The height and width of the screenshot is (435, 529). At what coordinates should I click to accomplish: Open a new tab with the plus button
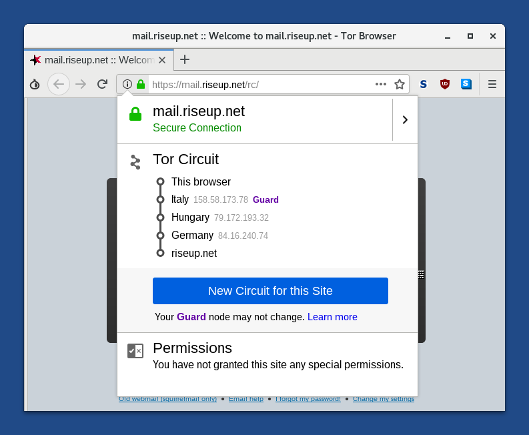pos(185,60)
